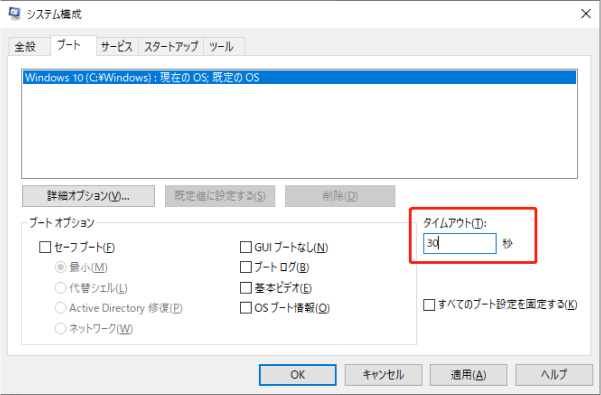The width and height of the screenshot is (601, 395).
Task: Click the 削除(D) delete button
Action: point(340,196)
